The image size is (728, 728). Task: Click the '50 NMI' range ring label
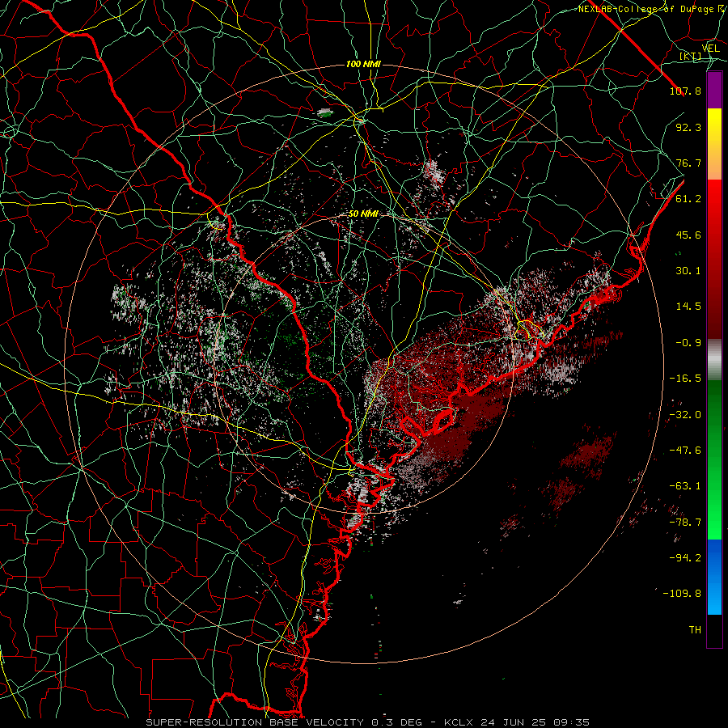(x=363, y=214)
